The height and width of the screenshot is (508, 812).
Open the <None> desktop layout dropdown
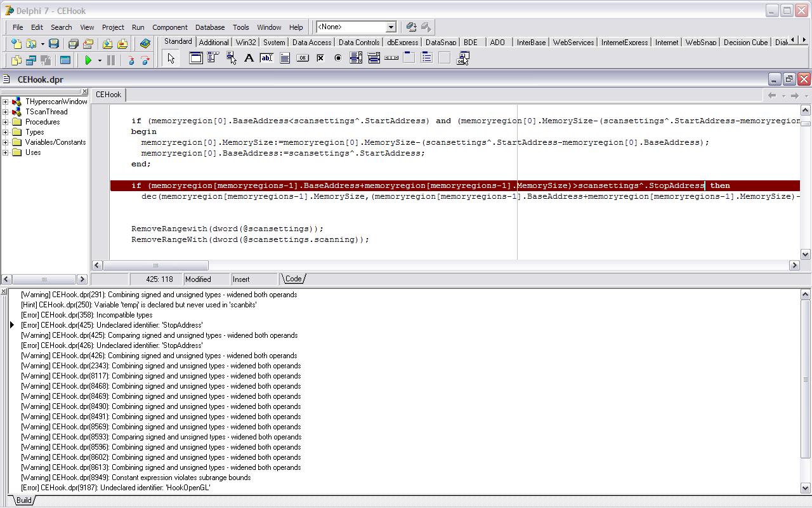pos(391,27)
